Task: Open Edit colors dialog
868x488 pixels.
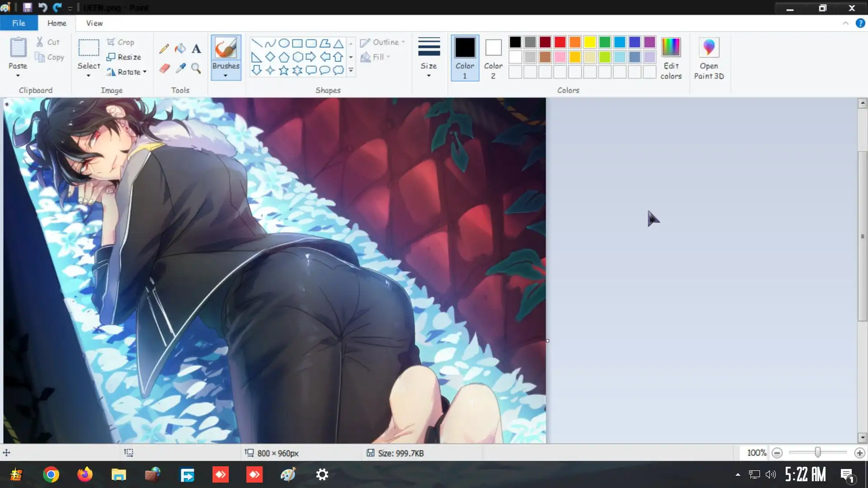Action: 670,58
